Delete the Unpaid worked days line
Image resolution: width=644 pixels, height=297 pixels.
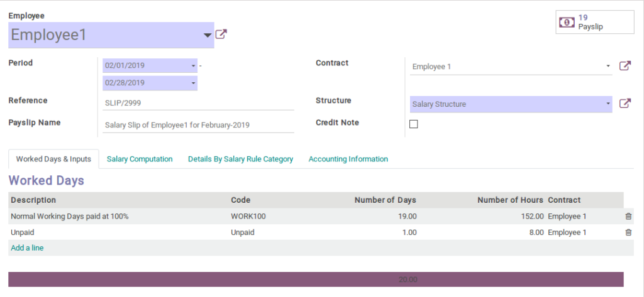pos(628,232)
